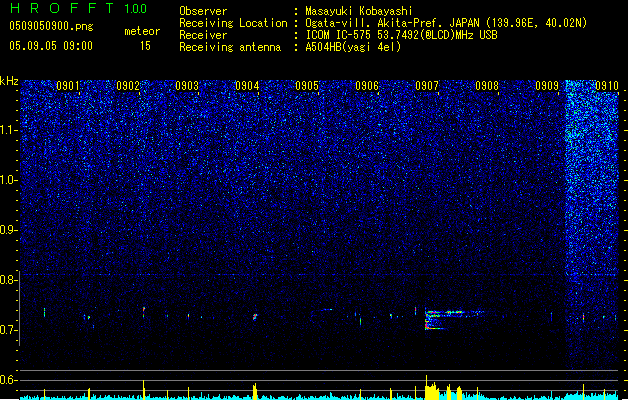Click the 0908 time marker
Screen dimensions: 629x400
pyautogui.click(x=487, y=86)
